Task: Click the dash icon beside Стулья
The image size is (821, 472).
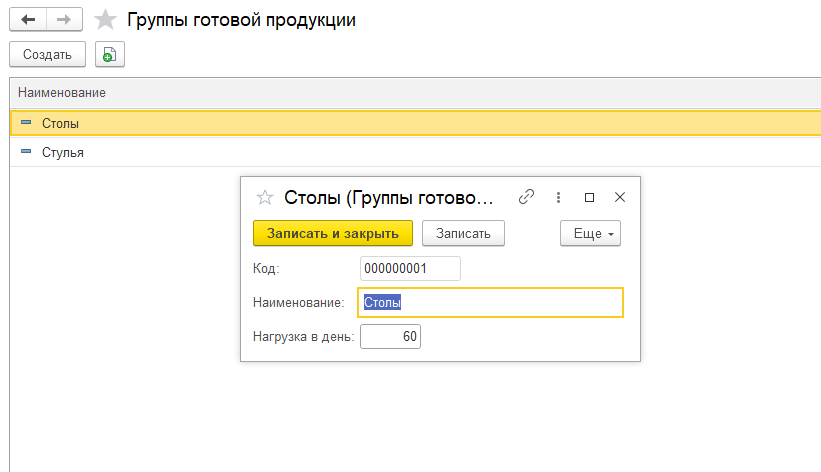Action: click(26, 151)
